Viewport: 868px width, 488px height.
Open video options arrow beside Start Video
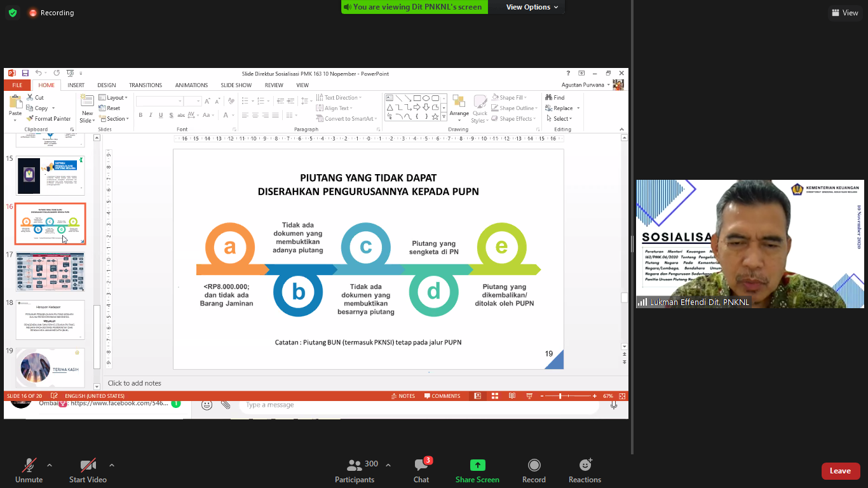pyautogui.click(x=112, y=465)
